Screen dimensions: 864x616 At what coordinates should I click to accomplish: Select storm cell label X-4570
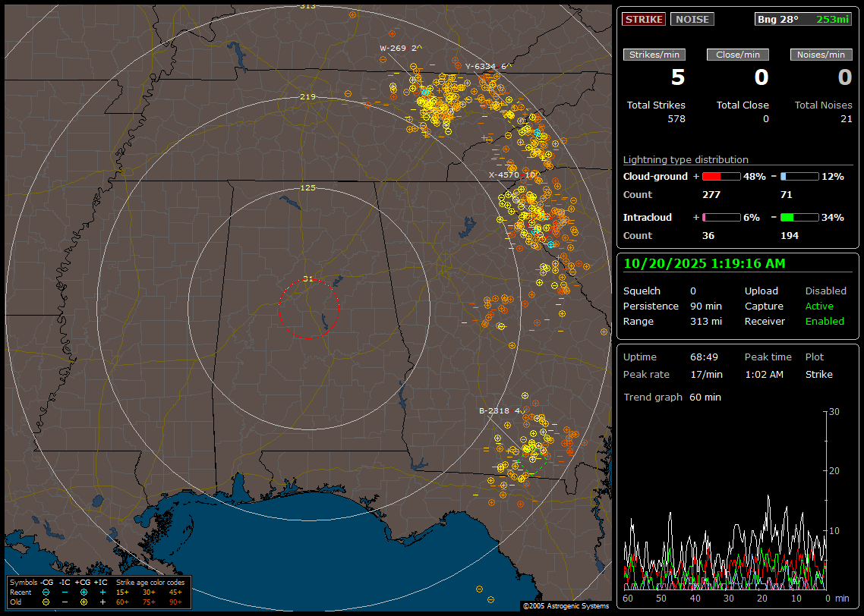tap(504, 174)
